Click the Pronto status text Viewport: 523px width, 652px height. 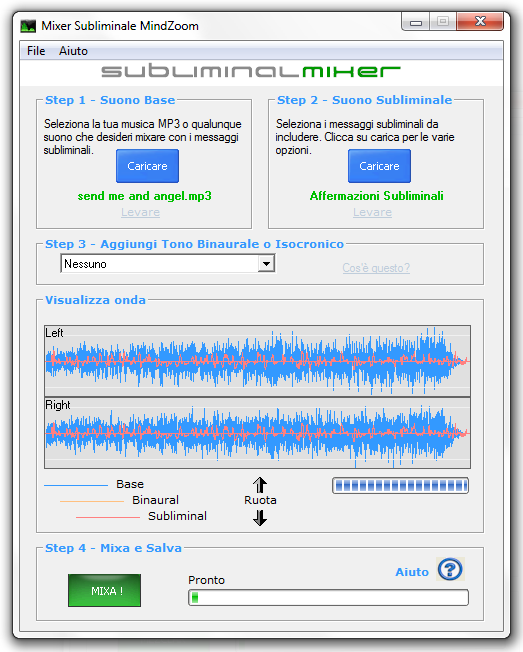(206, 580)
